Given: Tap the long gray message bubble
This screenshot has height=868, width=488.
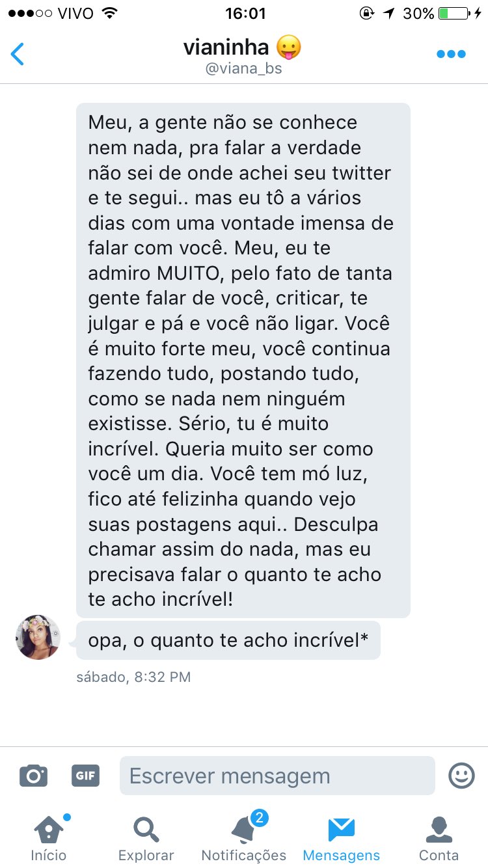Looking at the screenshot, I should (x=243, y=360).
